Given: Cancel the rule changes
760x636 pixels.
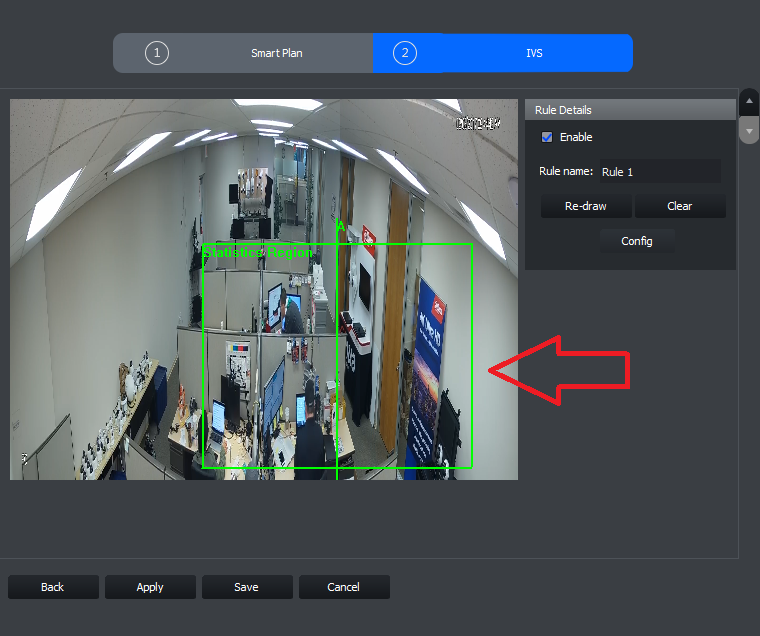Looking at the screenshot, I should (x=344, y=587).
